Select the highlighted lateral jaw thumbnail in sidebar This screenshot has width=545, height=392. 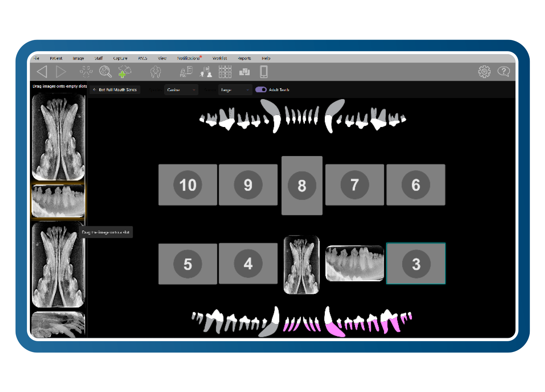click(x=58, y=201)
